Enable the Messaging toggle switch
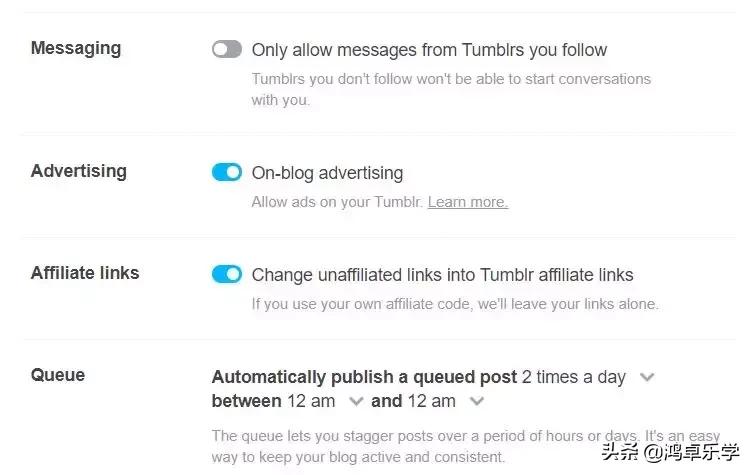Viewport: 753px width, 475px height. (x=227, y=49)
